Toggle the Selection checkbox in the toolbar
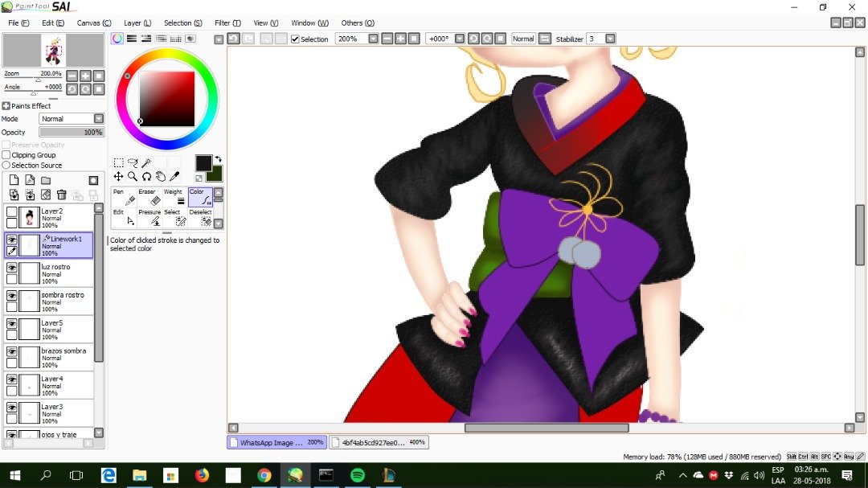The height and width of the screenshot is (488, 868). click(295, 39)
